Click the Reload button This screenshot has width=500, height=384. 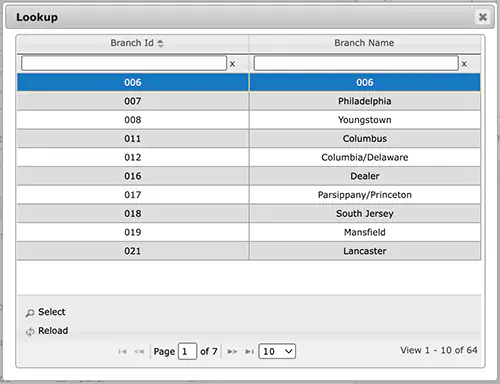point(47,331)
